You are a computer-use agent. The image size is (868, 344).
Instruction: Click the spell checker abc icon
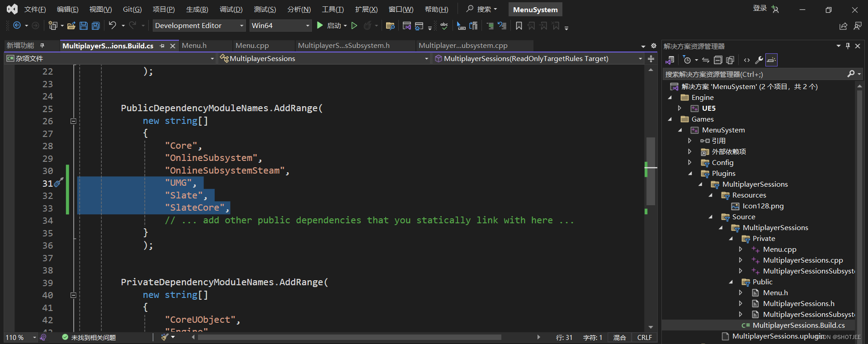pyautogui.click(x=444, y=26)
